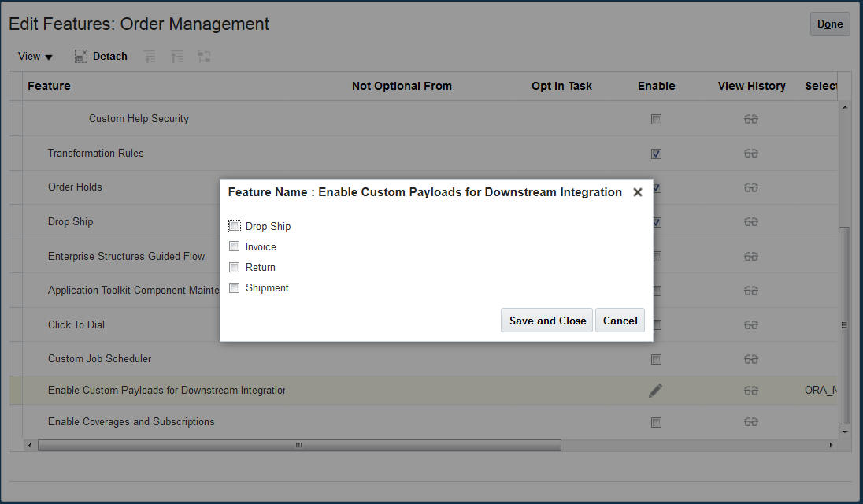Viewport: 863px width, 504px height.
Task: Click Save and Close button
Action: [547, 321]
